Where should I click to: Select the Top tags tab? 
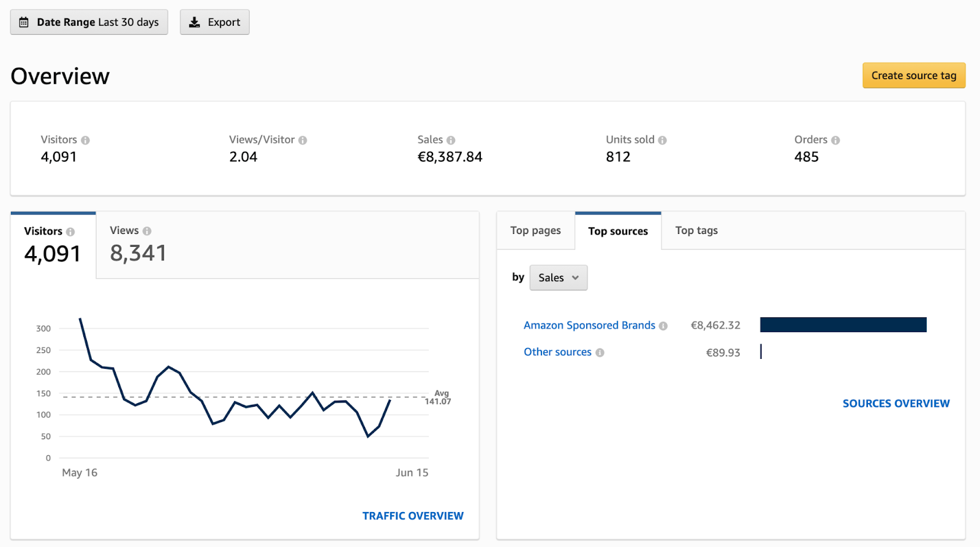click(x=696, y=231)
